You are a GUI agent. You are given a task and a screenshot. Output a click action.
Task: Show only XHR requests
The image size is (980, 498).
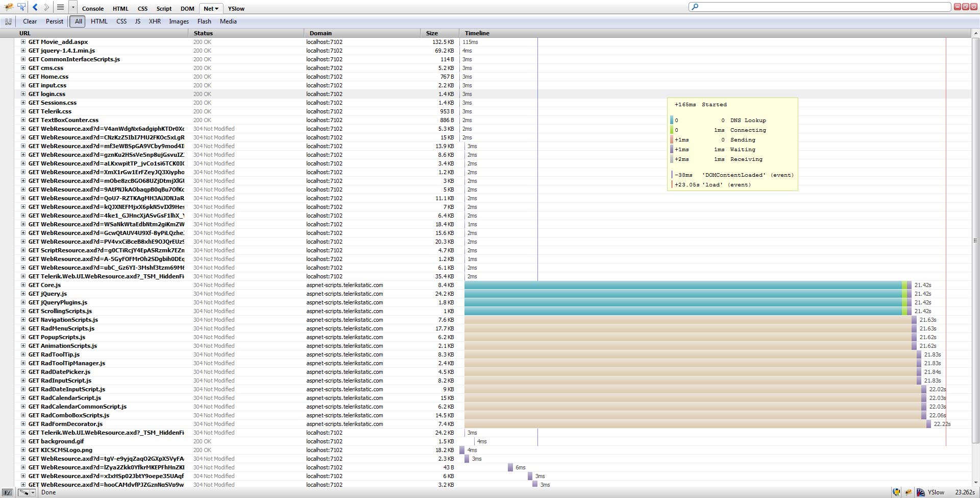click(x=155, y=21)
